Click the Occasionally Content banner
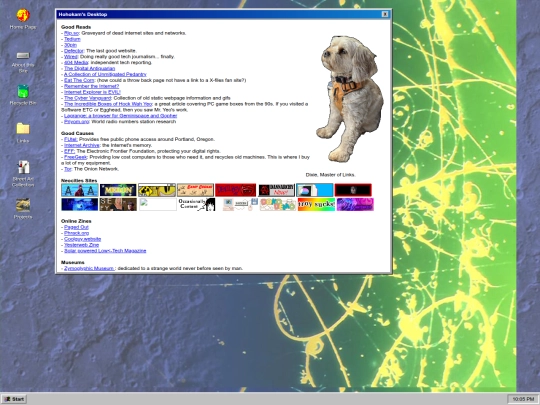 tap(196, 205)
